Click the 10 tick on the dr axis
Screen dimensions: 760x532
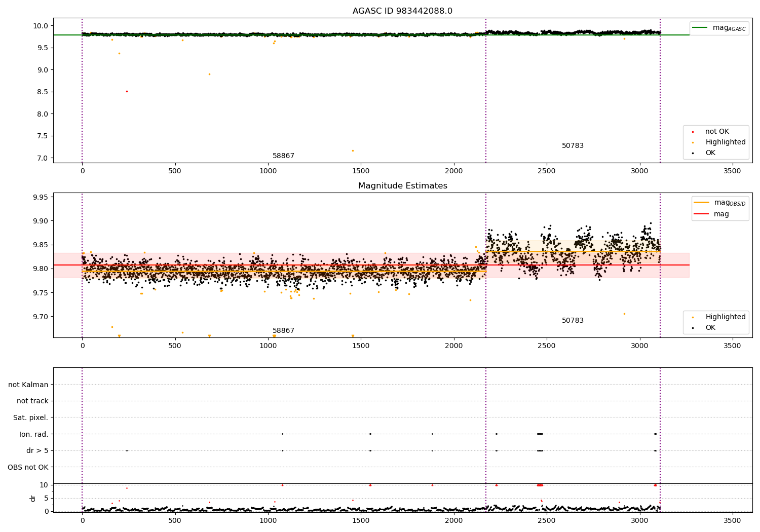44,485
